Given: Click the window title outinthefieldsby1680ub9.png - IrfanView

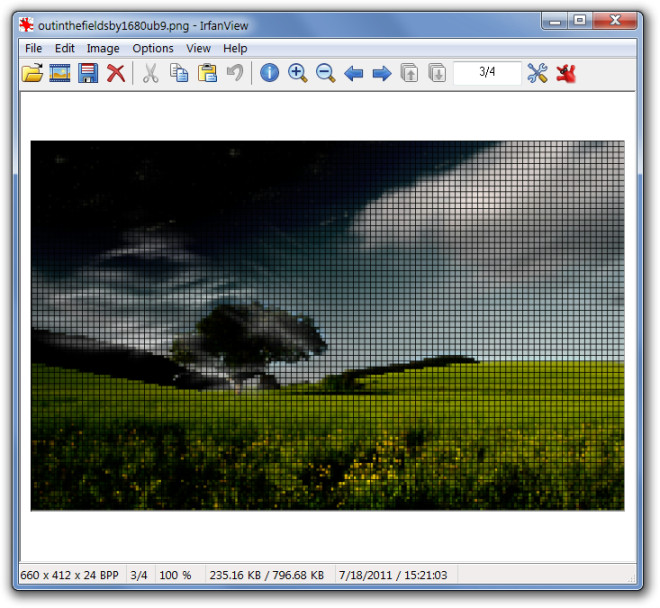Looking at the screenshot, I should (x=143, y=26).
